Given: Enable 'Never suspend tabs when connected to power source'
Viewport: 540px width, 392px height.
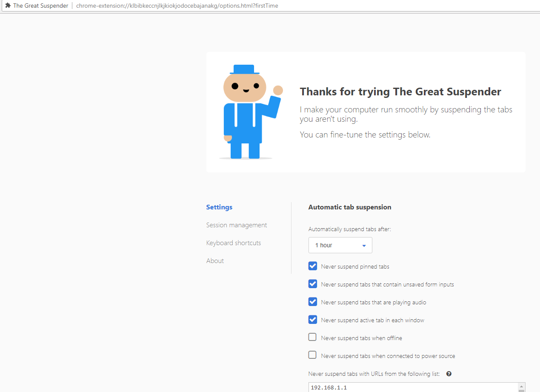Looking at the screenshot, I should (x=312, y=355).
